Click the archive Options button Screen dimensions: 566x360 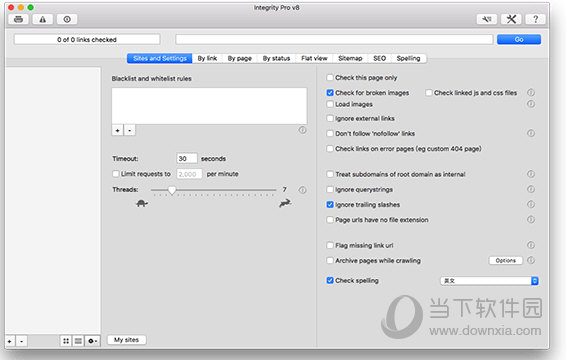505,260
